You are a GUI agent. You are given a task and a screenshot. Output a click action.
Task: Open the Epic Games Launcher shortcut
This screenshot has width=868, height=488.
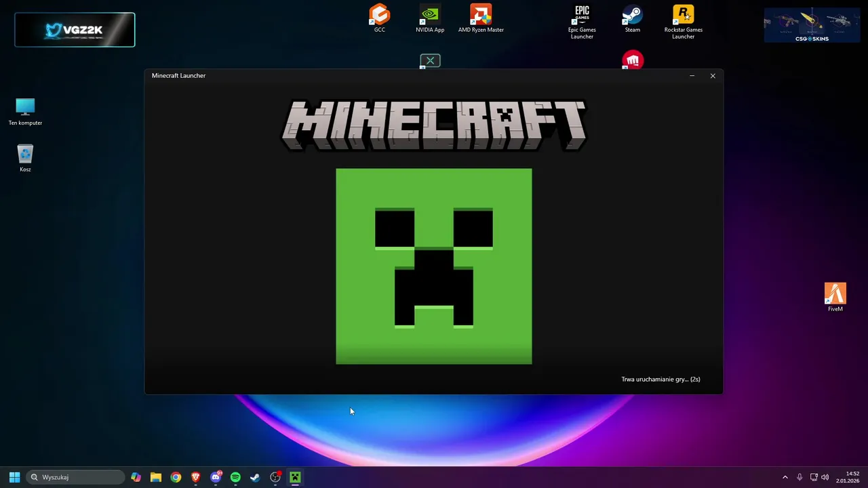pos(582,22)
